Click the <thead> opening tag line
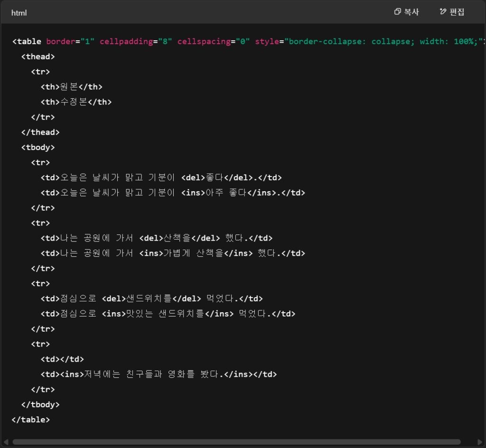486x448 pixels. click(x=38, y=56)
